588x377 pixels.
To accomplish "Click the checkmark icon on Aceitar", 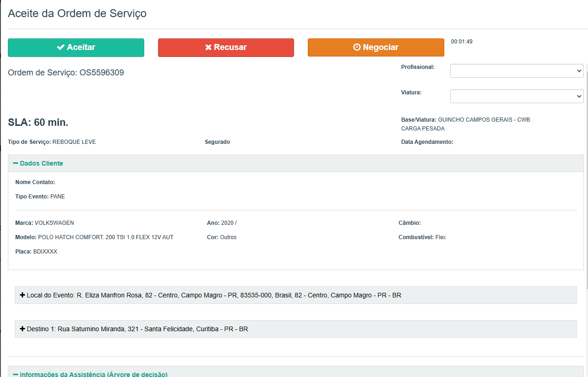I will (61, 47).
